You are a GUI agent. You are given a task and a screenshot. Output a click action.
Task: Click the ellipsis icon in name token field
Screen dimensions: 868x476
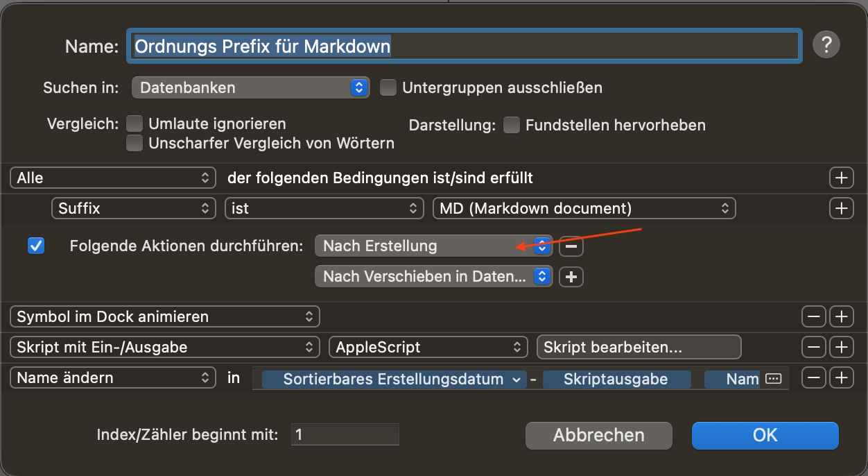773,379
